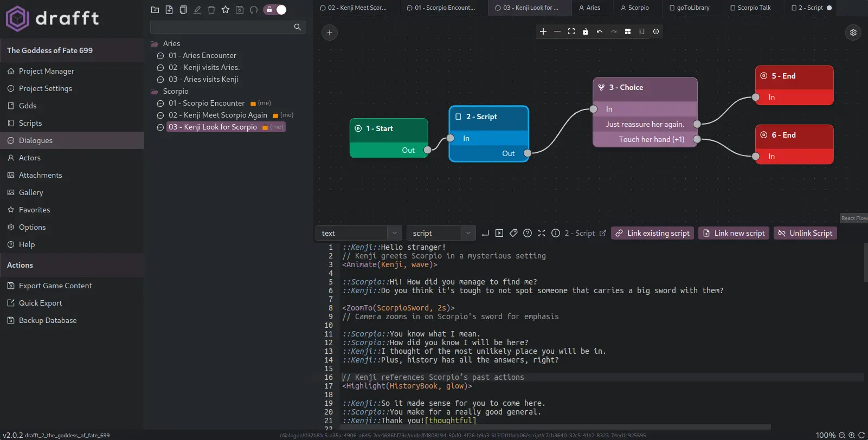868x440 pixels.
Task: Open 02 - Kenji Meet Scorpio Again dialogue
Action: point(217,115)
